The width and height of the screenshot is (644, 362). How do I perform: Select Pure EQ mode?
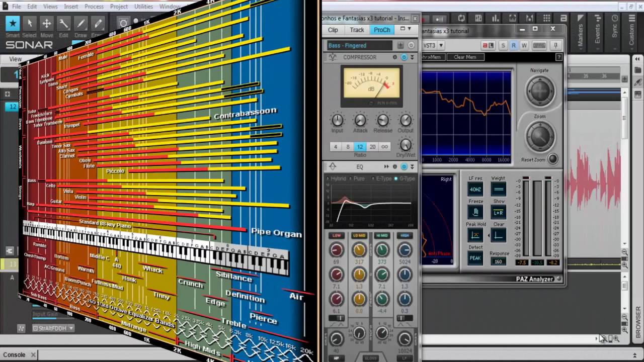click(x=357, y=178)
